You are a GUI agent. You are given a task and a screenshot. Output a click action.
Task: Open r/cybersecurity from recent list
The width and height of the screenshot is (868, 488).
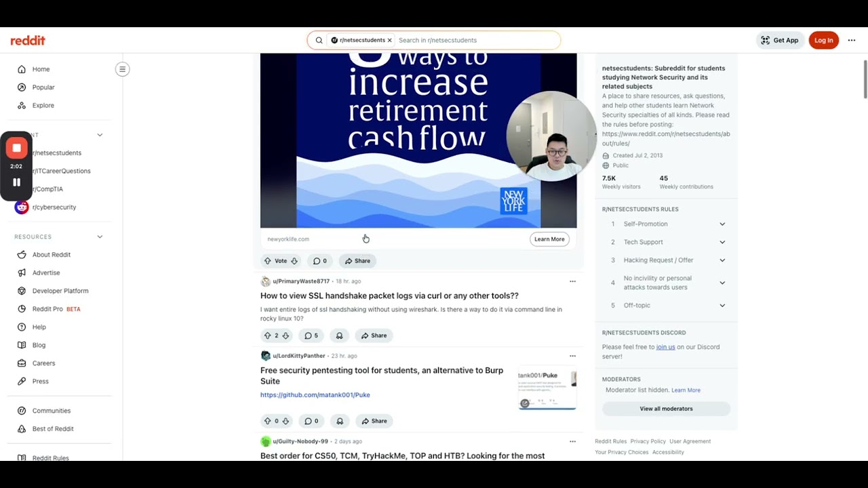point(54,207)
